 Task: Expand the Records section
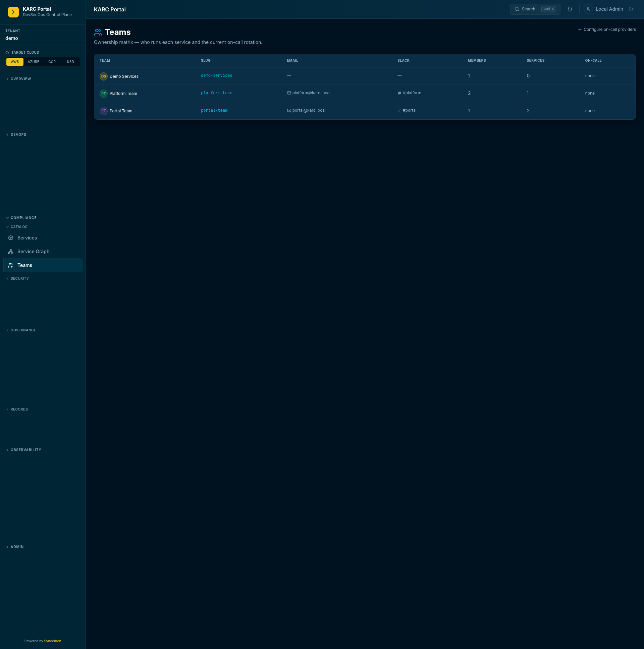[17, 410]
